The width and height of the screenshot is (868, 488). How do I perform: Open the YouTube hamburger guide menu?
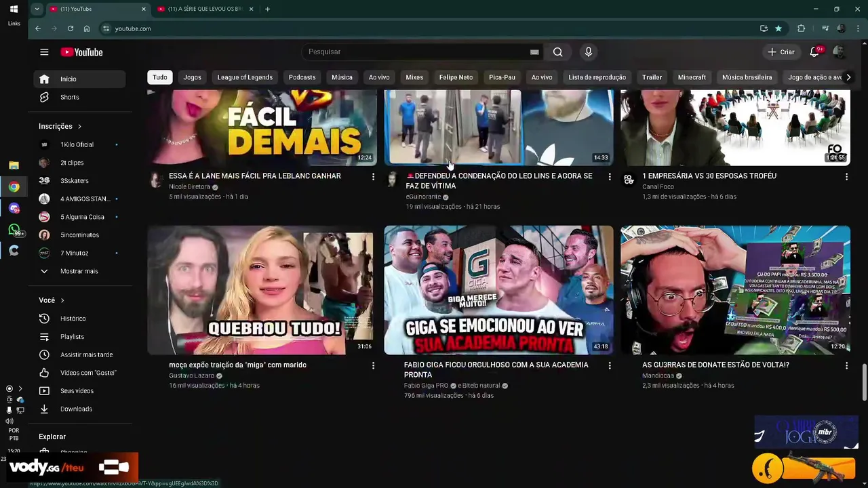point(44,52)
